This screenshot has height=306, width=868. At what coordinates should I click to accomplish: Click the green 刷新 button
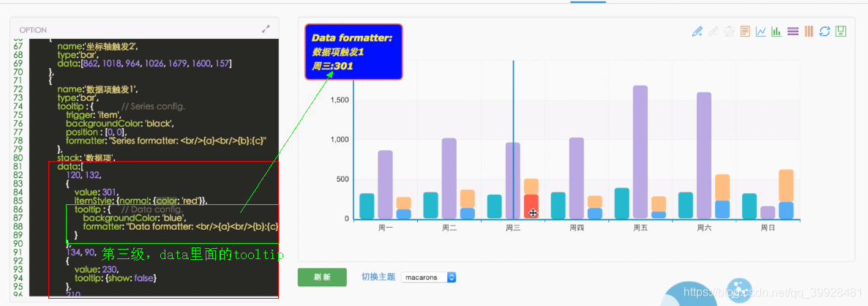point(322,277)
